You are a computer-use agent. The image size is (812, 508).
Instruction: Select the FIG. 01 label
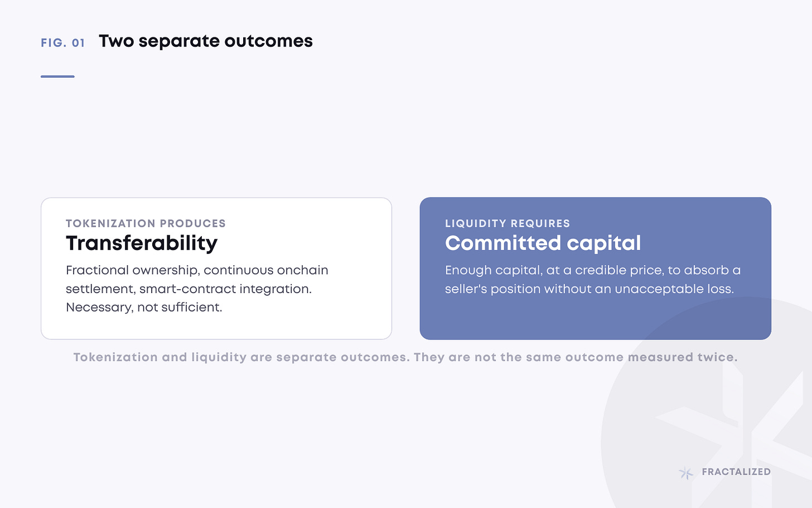click(x=63, y=43)
